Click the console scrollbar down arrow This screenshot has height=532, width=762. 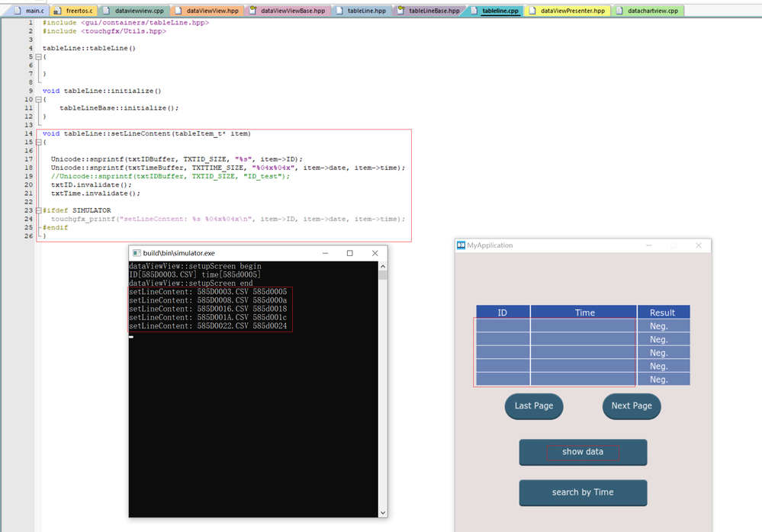tap(383, 512)
